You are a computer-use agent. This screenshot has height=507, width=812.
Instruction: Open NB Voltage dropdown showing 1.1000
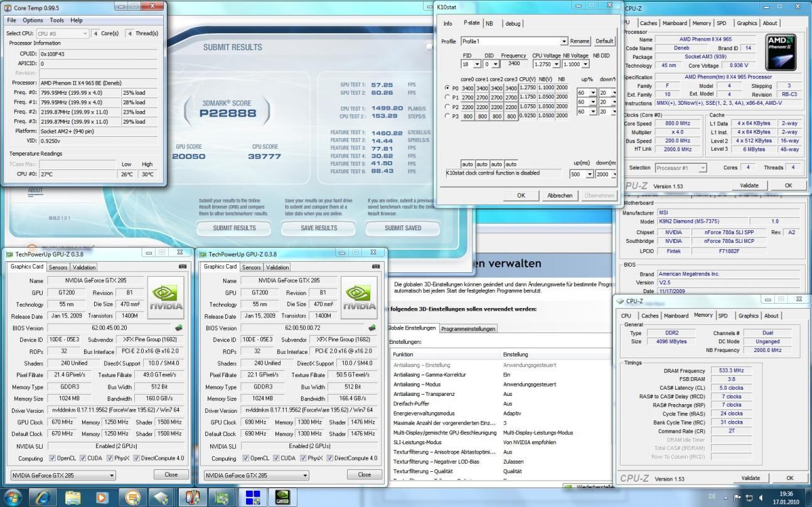575,64
